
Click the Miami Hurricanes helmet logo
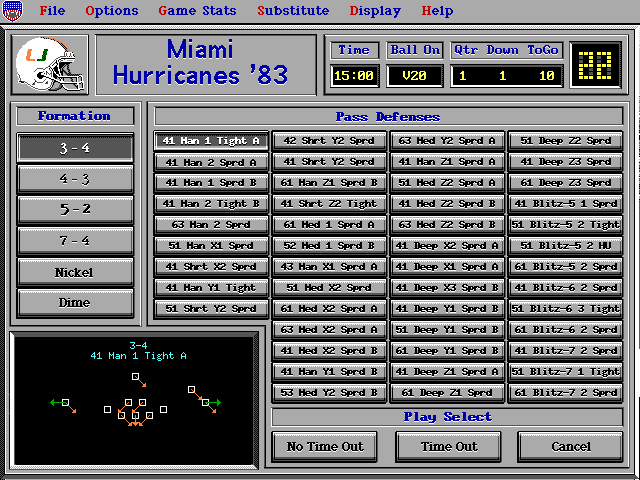click(50, 64)
